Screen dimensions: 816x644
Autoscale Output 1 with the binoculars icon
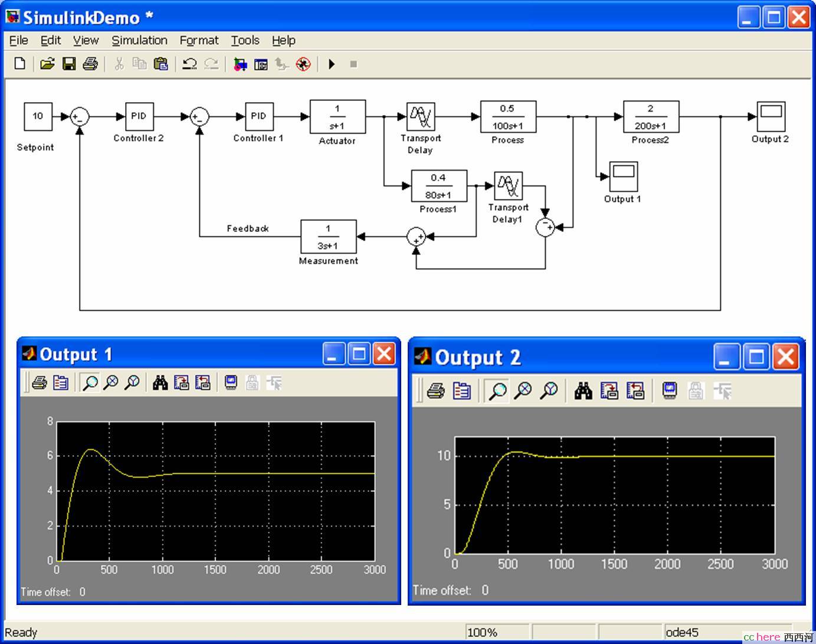[160, 383]
